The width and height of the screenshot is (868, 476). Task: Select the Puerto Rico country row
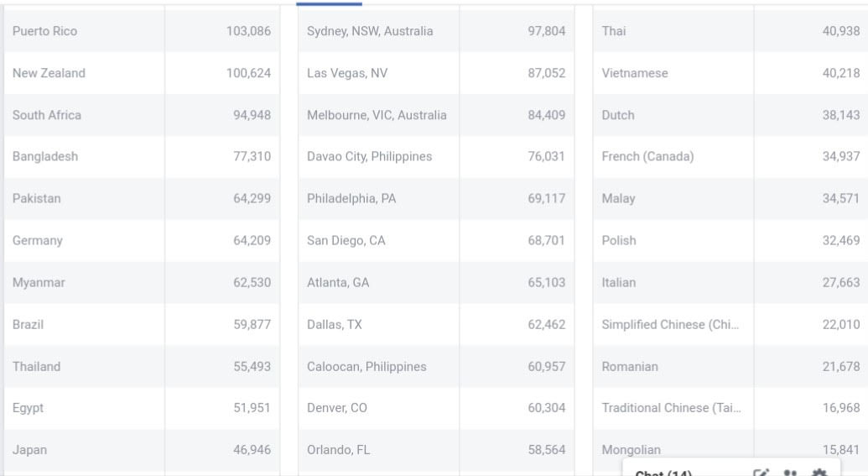point(44,31)
